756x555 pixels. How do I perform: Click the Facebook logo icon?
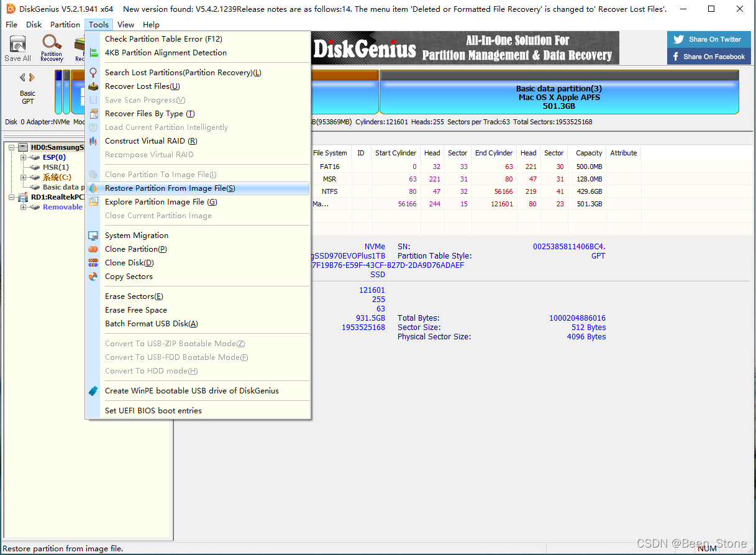[676, 57]
